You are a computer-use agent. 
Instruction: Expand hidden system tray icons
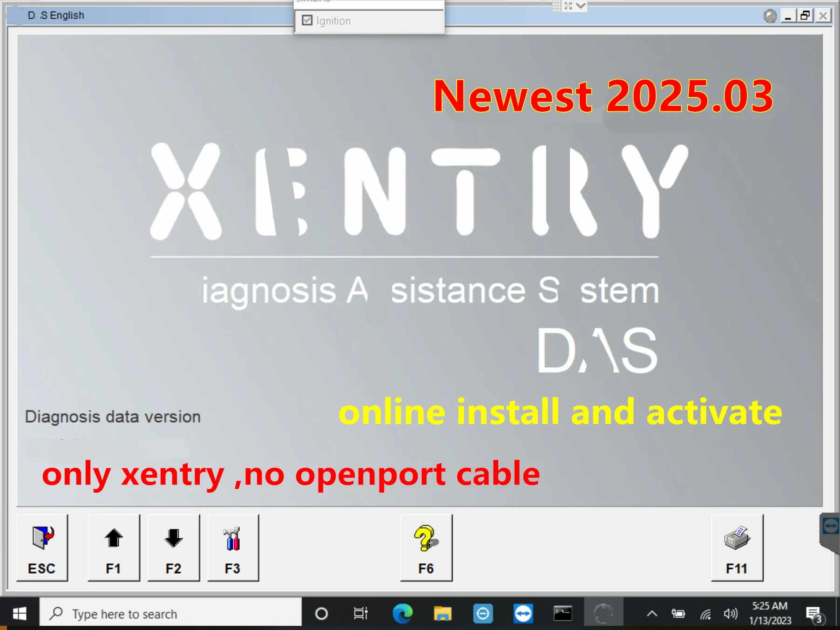click(x=652, y=614)
